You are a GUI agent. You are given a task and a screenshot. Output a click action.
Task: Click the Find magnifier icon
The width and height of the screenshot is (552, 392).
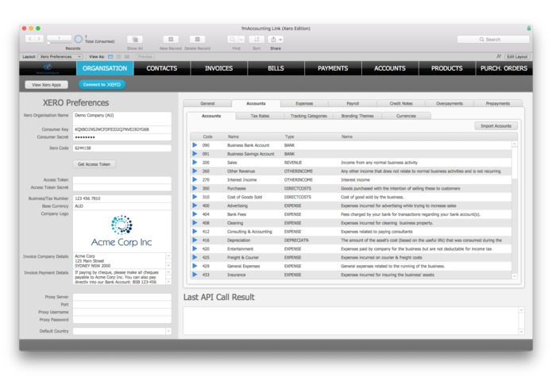coord(233,40)
